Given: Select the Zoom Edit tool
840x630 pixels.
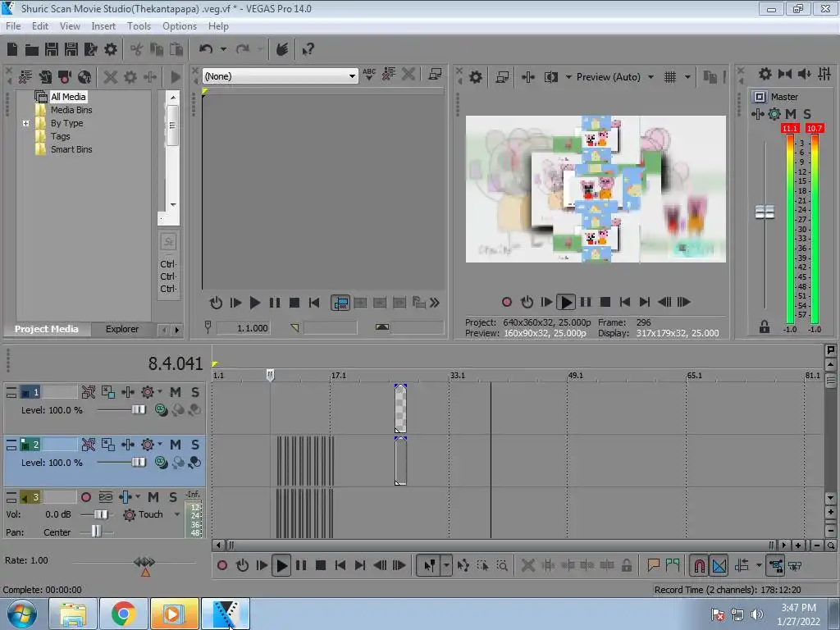Looking at the screenshot, I should pyautogui.click(x=502, y=565).
